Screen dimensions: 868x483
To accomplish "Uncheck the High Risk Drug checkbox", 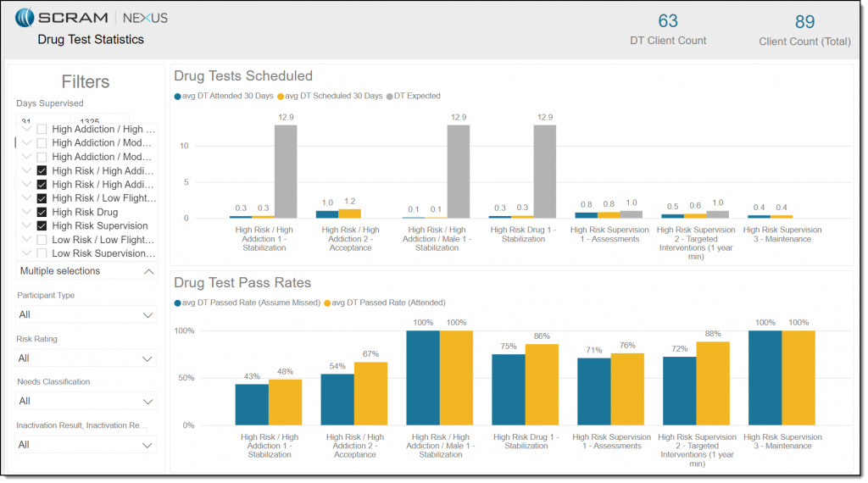I will [42, 212].
